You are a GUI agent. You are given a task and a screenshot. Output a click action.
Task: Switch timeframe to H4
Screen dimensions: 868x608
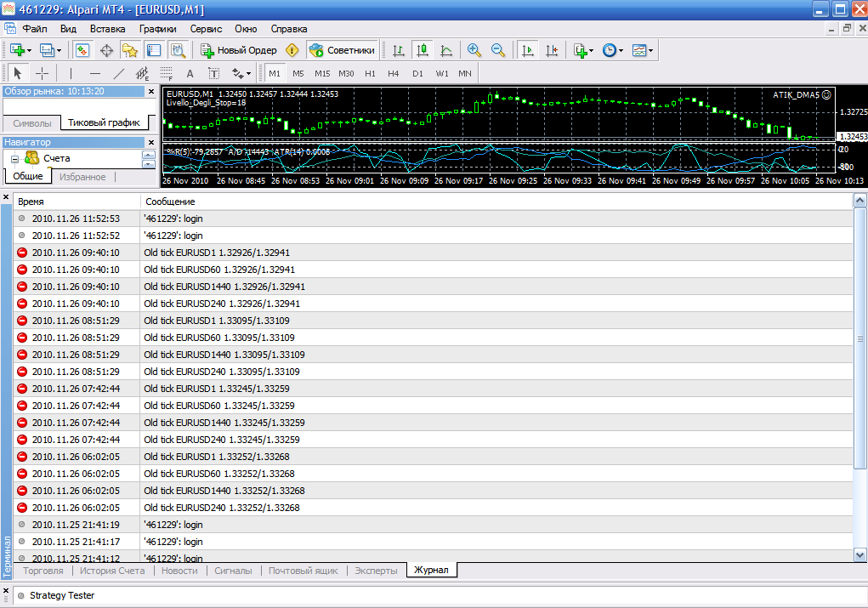pyautogui.click(x=394, y=73)
